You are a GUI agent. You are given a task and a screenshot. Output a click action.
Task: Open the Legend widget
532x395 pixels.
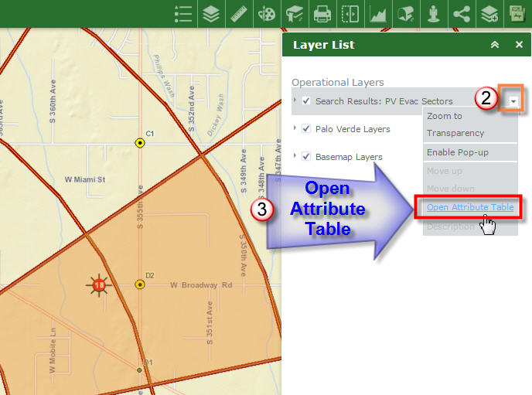[183, 14]
